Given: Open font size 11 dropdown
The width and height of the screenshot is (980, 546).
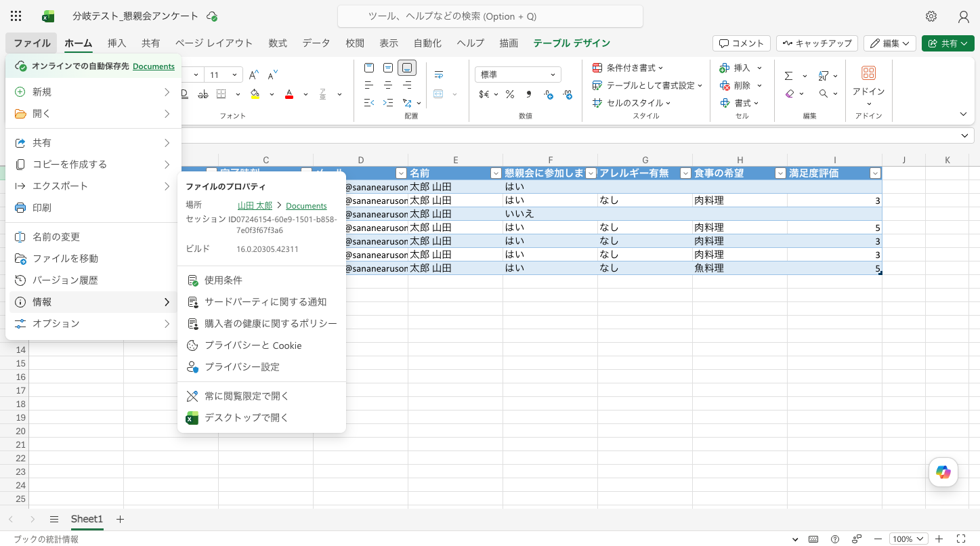Looking at the screenshot, I should (x=235, y=75).
